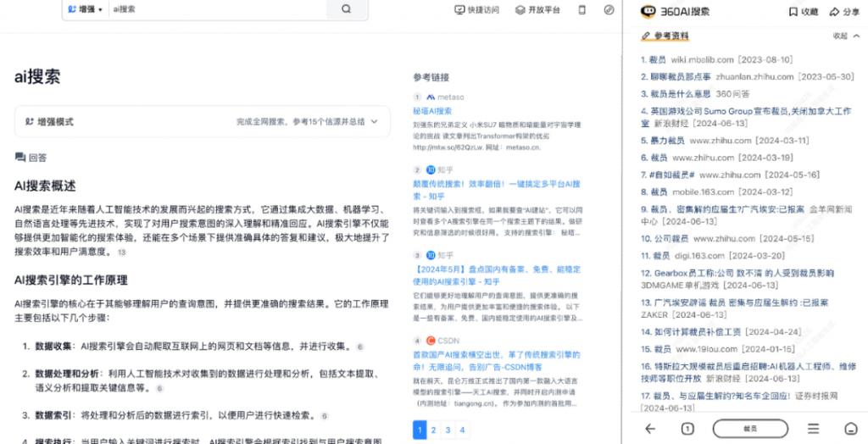
Task: Open reference 14 如何计算裁员补偿工资
Action: point(721,331)
